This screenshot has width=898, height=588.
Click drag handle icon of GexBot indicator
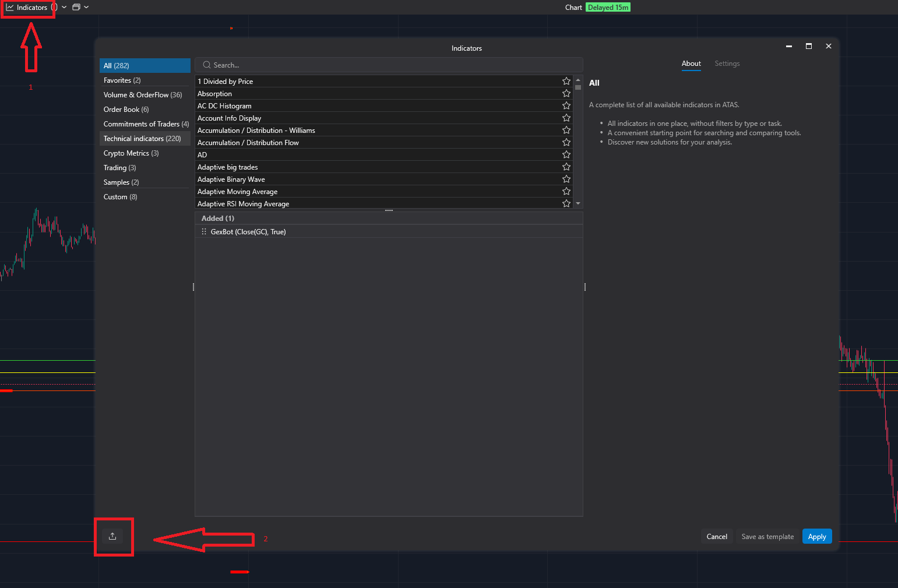204,232
